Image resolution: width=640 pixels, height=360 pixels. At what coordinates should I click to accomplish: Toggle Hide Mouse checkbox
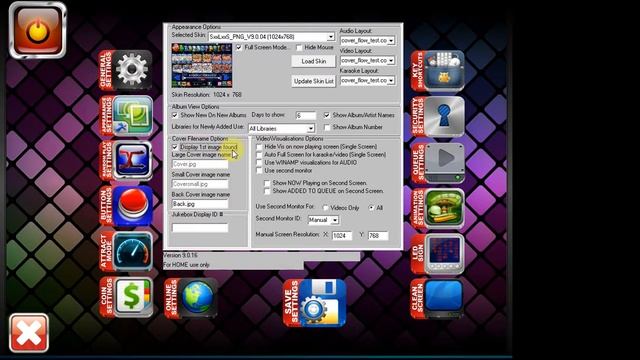[299, 48]
